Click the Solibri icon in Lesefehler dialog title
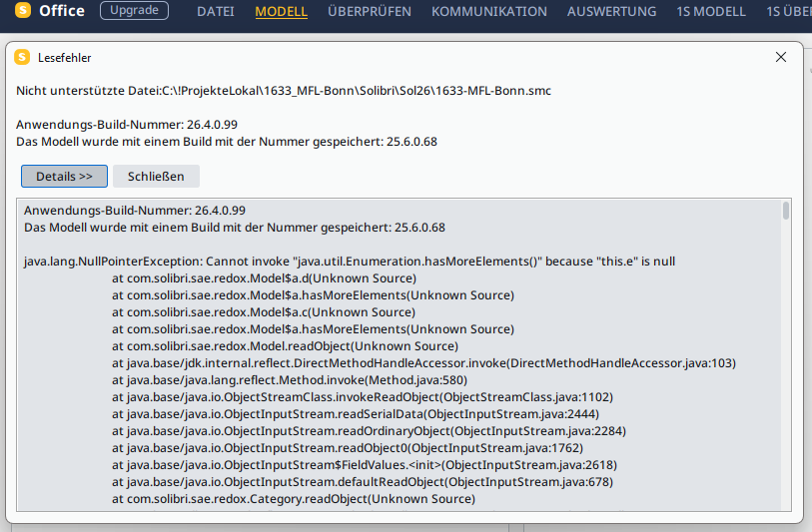Screen dimensions: 812x532 point(22,58)
